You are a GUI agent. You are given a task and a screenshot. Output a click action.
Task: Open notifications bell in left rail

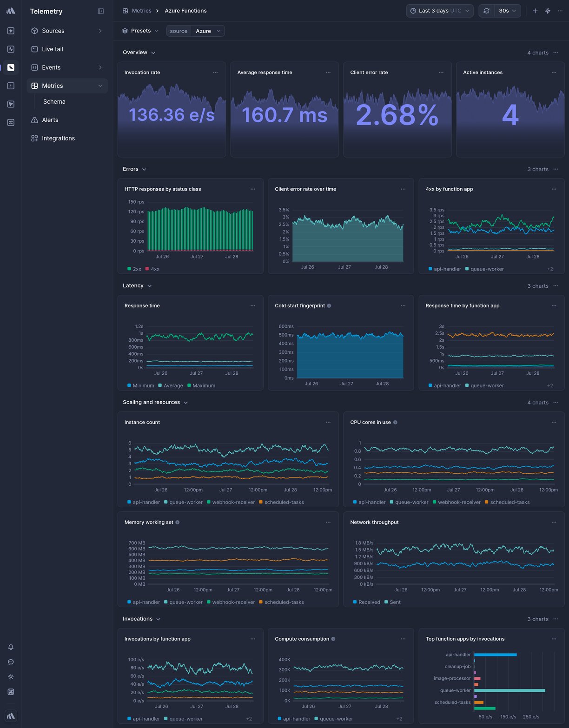tap(11, 647)
